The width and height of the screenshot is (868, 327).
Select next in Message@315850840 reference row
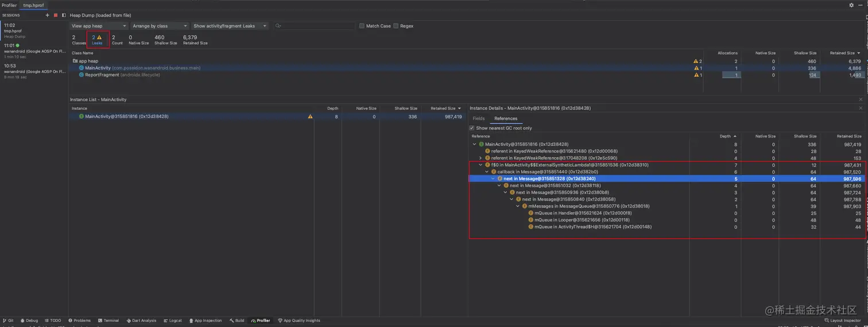666,199
